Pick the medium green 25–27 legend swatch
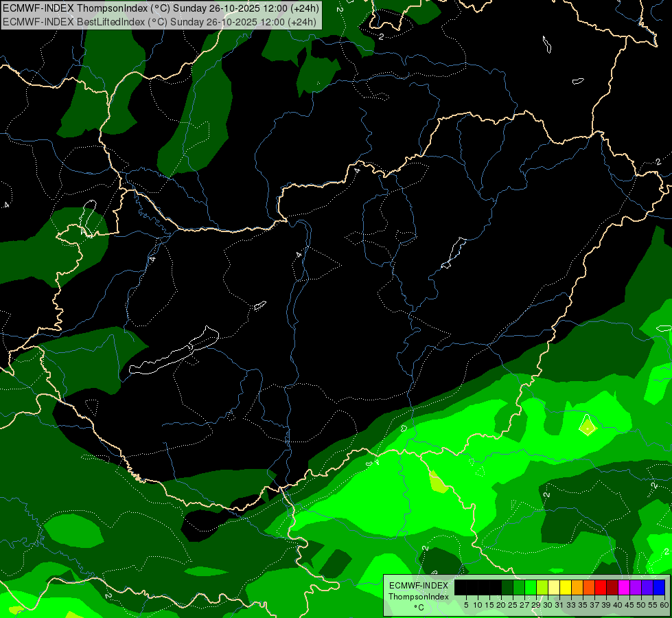 [x=519, y=587]
